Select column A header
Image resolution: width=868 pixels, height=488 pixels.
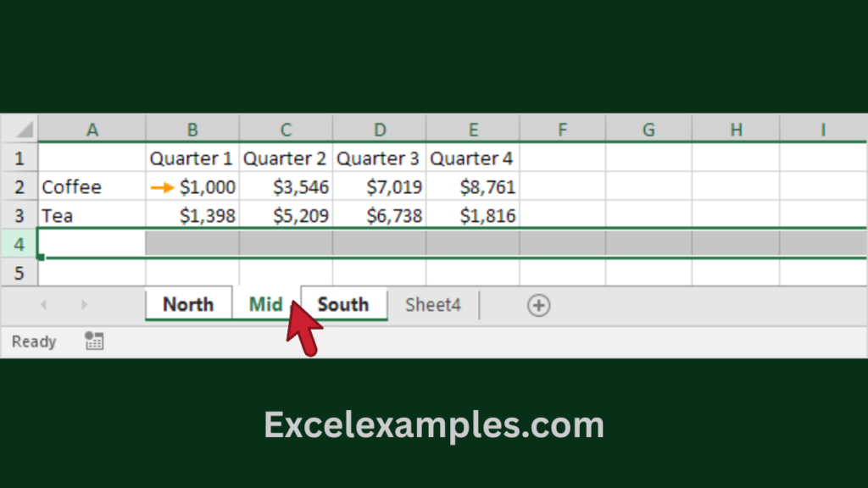click(x=92, y=130)
